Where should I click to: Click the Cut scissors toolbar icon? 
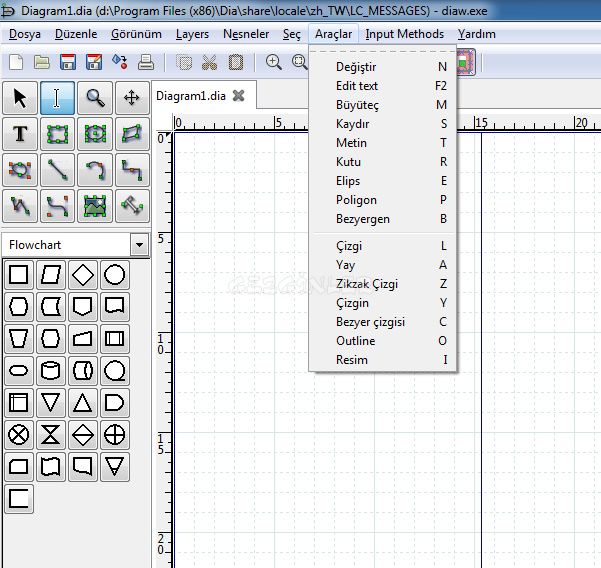click(x=209, y=62)
